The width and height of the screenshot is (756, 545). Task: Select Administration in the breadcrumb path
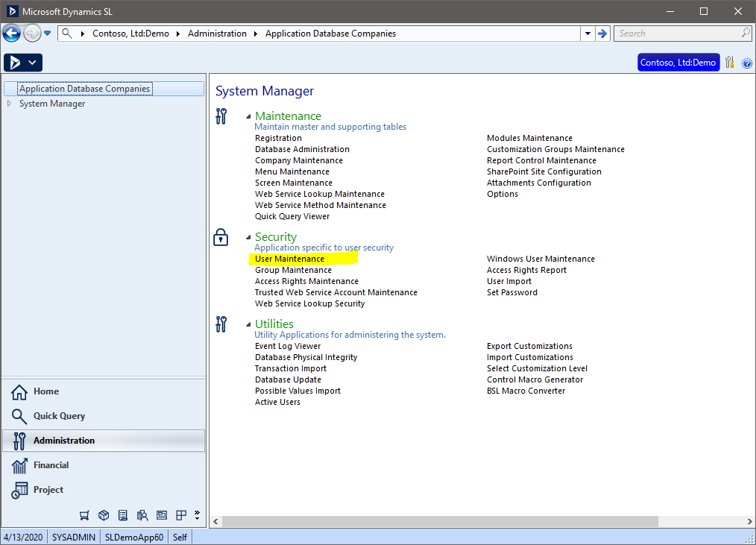coord(217,34)
